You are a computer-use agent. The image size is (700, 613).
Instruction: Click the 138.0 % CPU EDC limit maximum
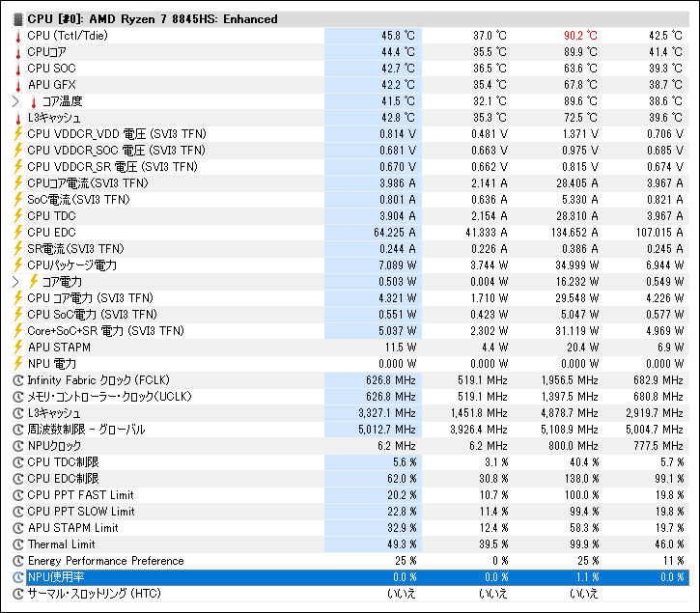pos(582,479)
